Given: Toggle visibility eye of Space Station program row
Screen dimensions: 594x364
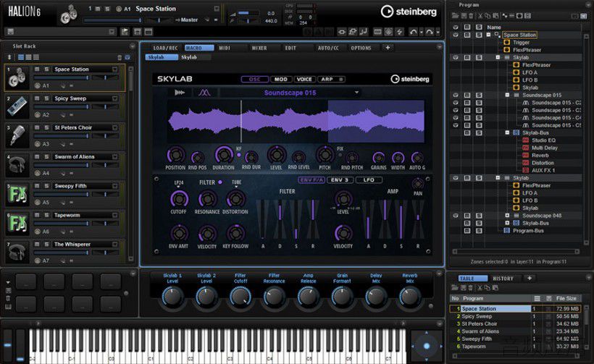Looking at the screenshot, I should tap(456, 35).
